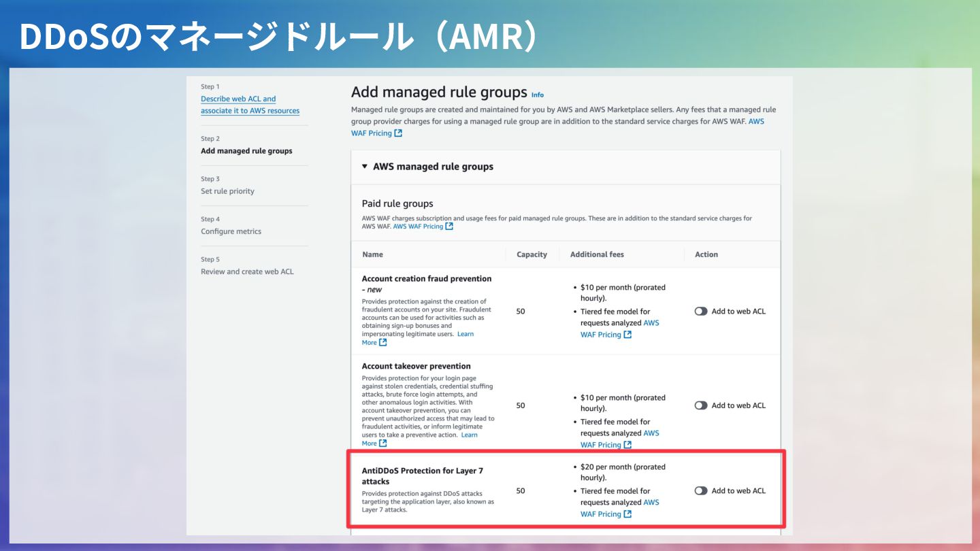Go to Configure metrics step
The height and width of the screenshot is (551, 980).
tap(231, 231)
